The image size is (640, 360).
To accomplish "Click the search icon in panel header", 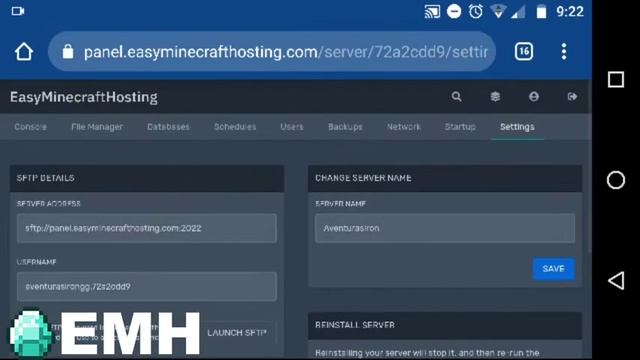I will pyautogui.click(x=456, y=97).
